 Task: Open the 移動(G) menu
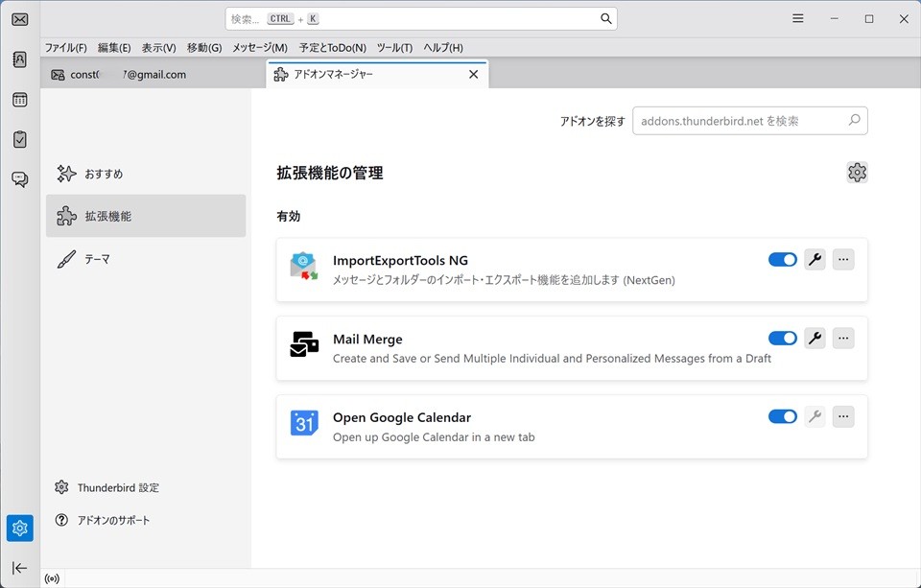(x=204, y=48)
